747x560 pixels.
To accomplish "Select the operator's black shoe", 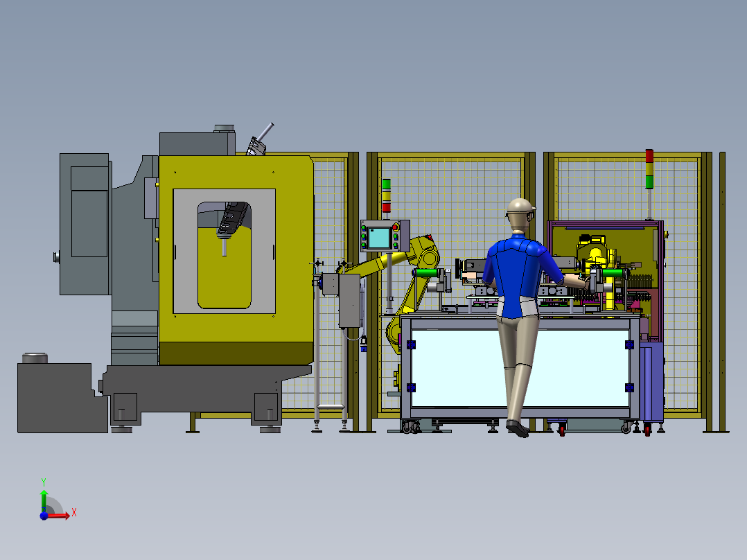I will point(518,428).
